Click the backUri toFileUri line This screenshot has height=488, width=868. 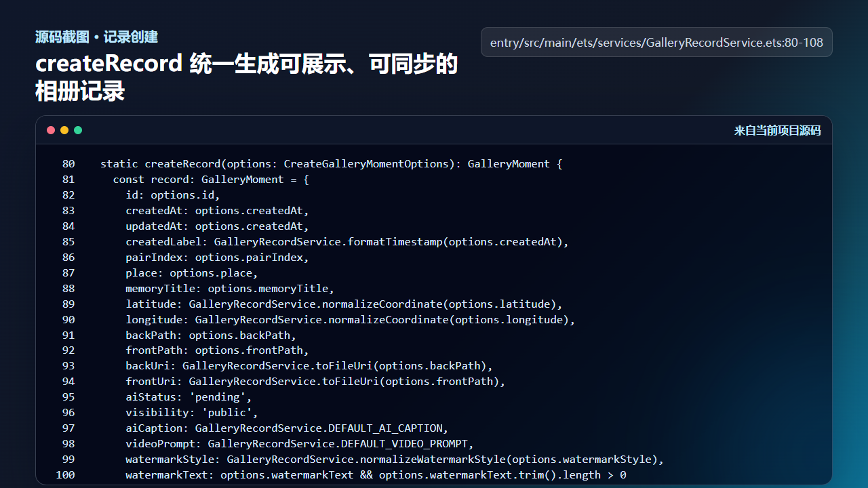(309, 367)
